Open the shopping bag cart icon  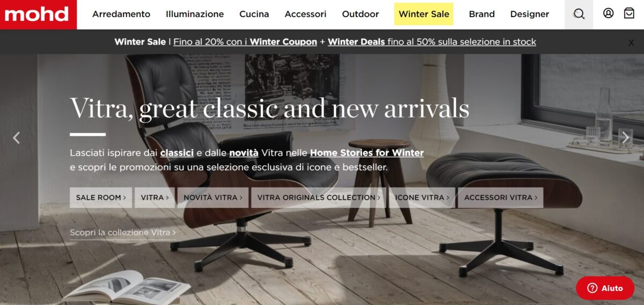tap(629, 13)
